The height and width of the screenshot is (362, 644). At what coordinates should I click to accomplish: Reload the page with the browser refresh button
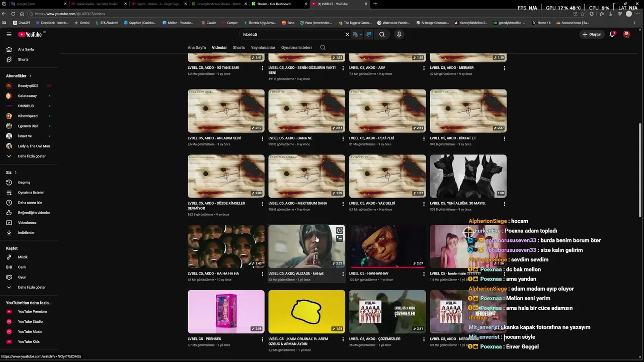[x=13, y=14]
